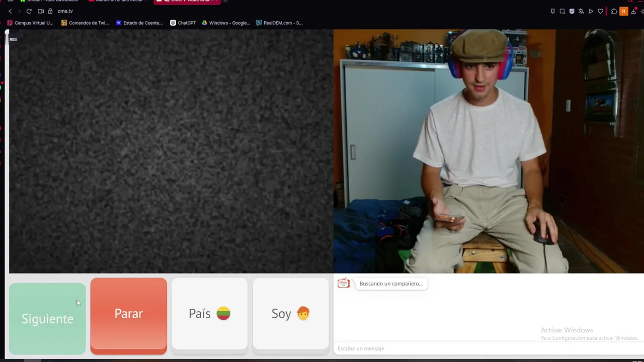
Task: Click the partner video static area
Action: pos(171,151)
